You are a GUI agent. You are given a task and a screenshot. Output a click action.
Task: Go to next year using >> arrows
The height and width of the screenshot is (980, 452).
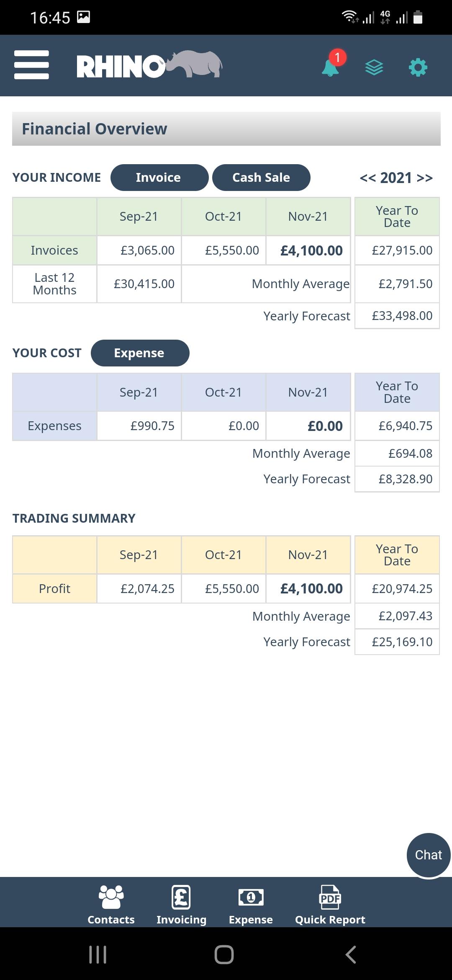pos(425,178)
